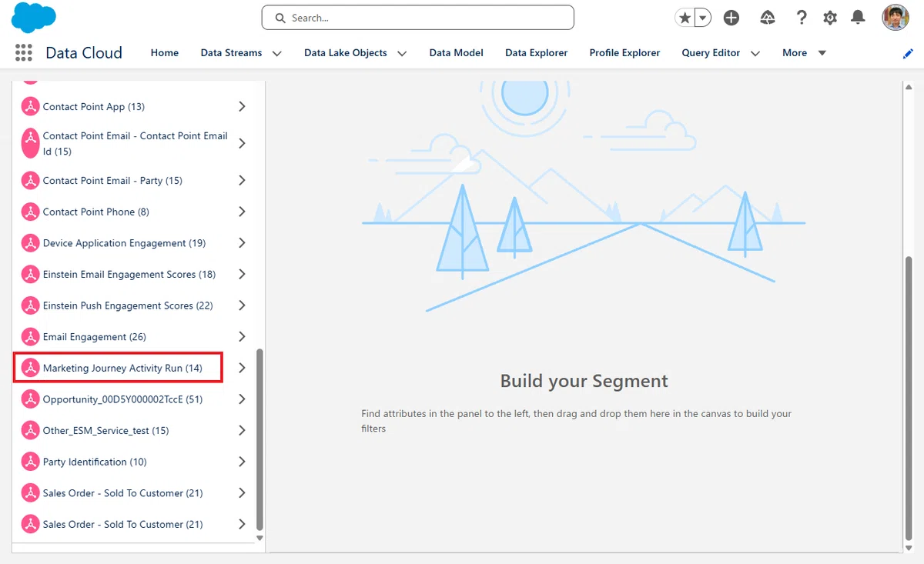
Task: Open the Salesforce cloud logo
Action: coord(34,18)
